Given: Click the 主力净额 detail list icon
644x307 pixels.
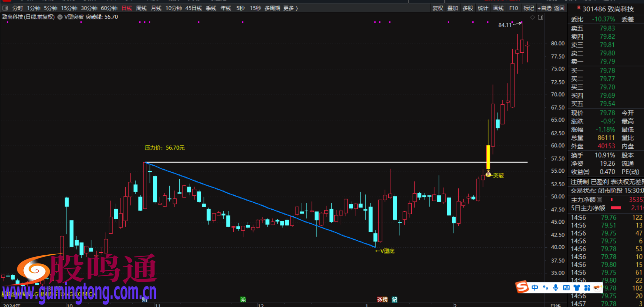Looking at the screenshot, I should [x=599, y=200].
